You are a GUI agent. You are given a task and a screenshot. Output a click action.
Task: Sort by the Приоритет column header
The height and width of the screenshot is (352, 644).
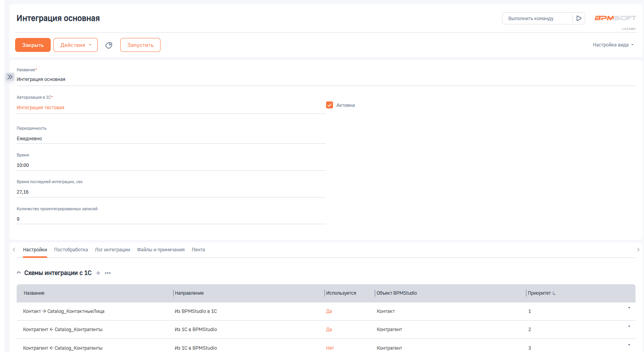pos(540,293)
